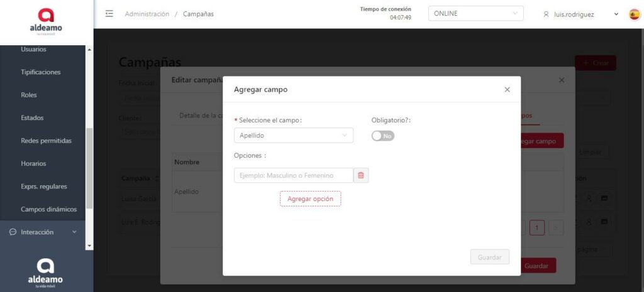
Task: Click the Spanish flag language icon
Action: click(634, 14)
